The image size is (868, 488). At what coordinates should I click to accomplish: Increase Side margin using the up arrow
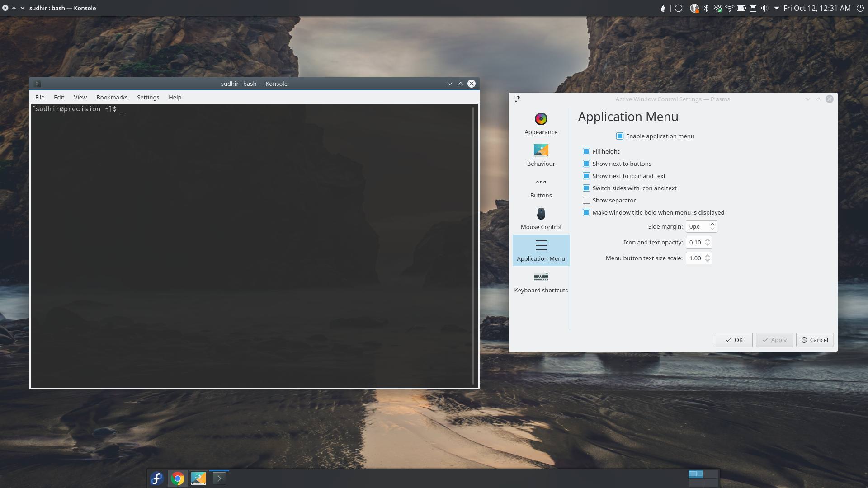[x=713, y=224]
